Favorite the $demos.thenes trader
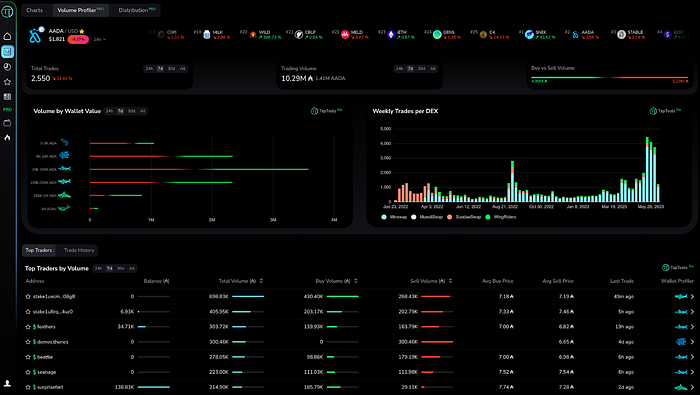The width and height of the screenshot is (700, 395). click(x=28, y=342)
